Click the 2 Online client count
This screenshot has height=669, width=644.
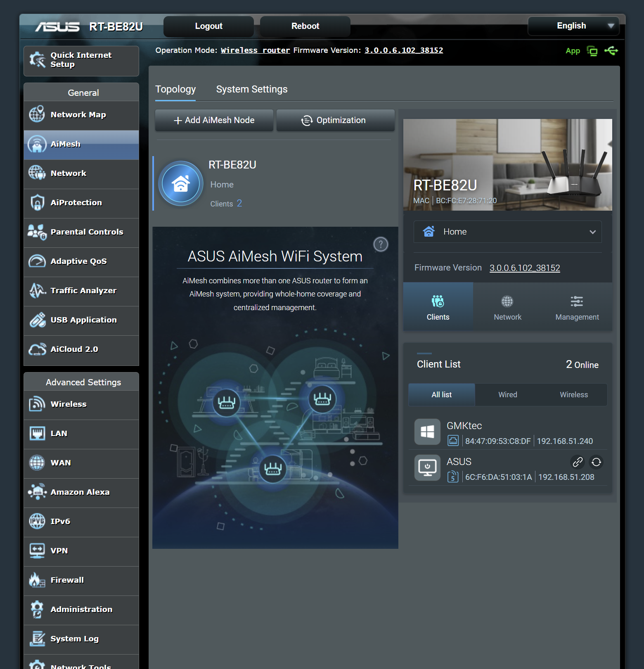coord(582,364)
